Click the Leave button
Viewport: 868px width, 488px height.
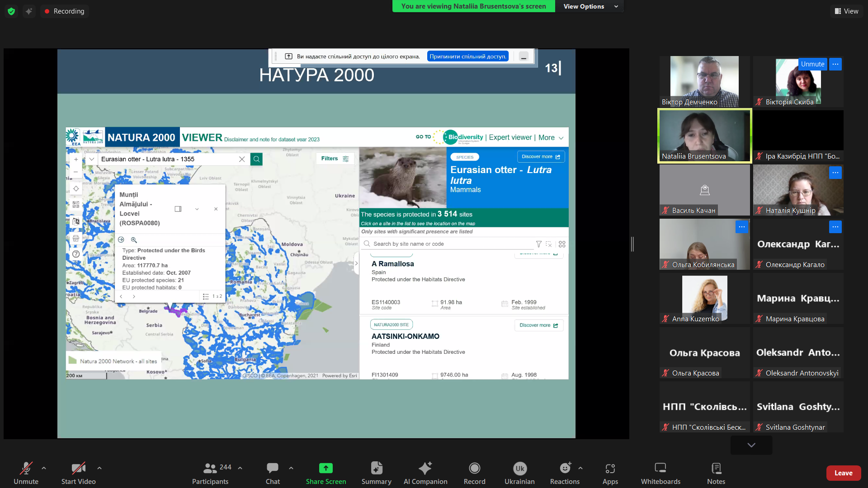tap(844, 473)
